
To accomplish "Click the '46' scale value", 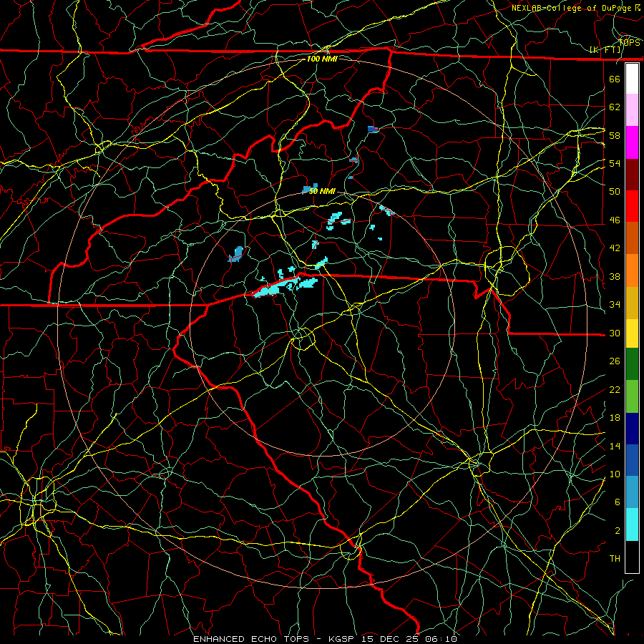I will click(x=615, y=220).
